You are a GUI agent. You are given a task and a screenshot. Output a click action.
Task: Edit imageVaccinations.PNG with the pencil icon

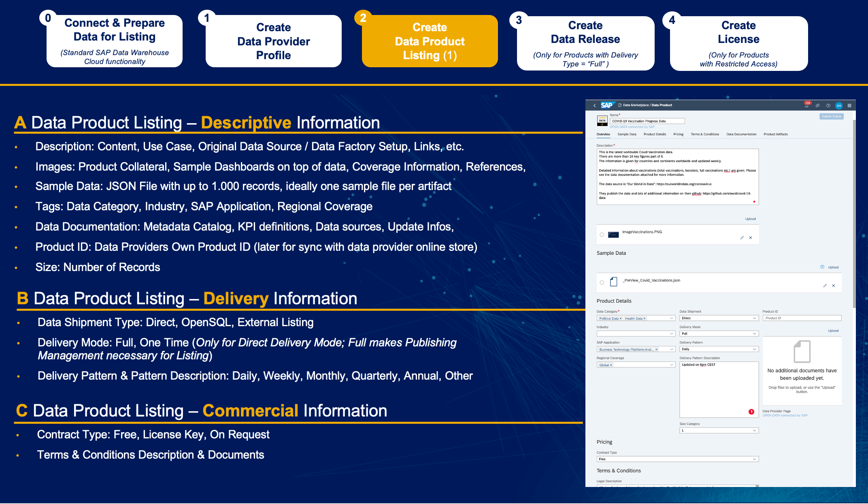pyautogui.click(x=742, y=237)
